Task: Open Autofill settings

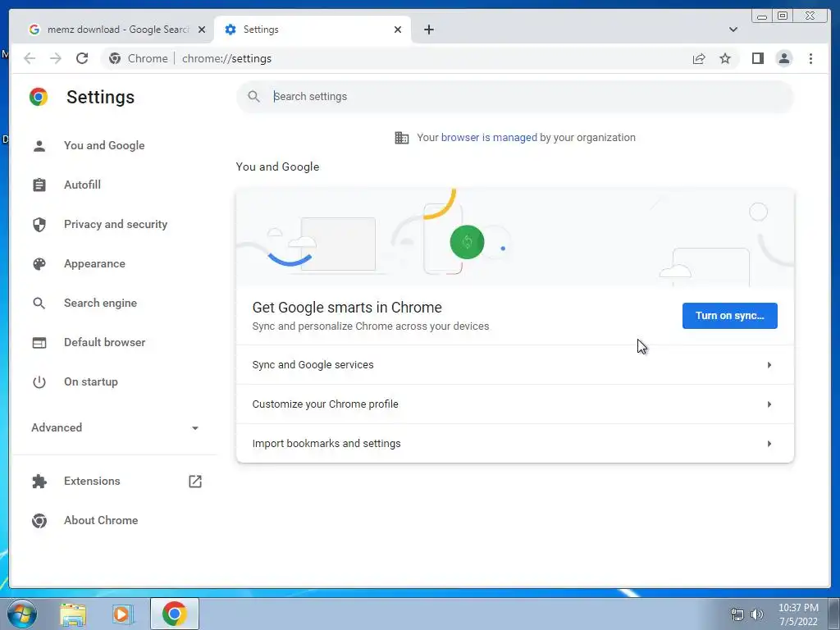Action: pos(82,185)
